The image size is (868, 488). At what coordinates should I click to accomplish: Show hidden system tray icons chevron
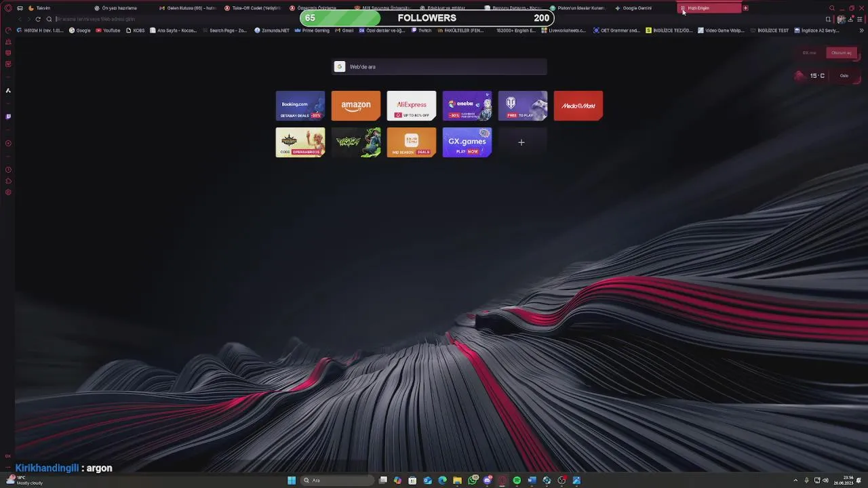[795, 481]
